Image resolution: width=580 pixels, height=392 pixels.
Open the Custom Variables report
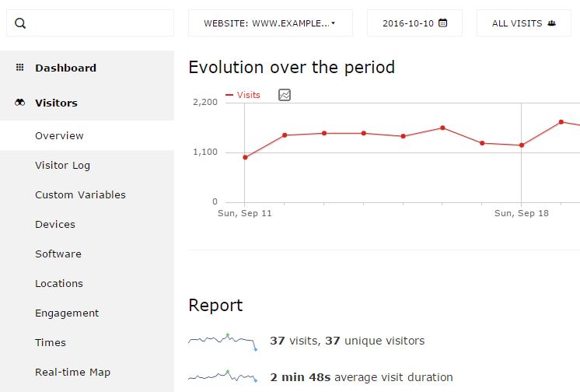(80, 194)
